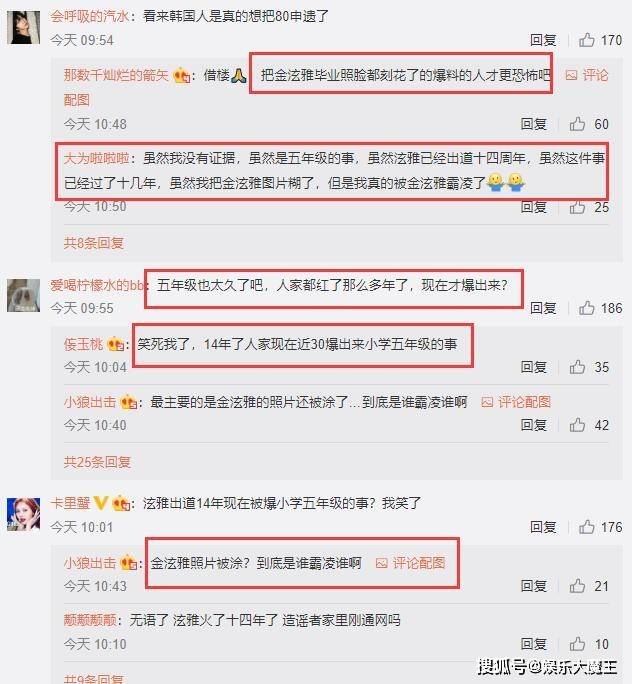Like the comment with 170 likes
The height and width of the screenshot is (684, 632).
587,40
